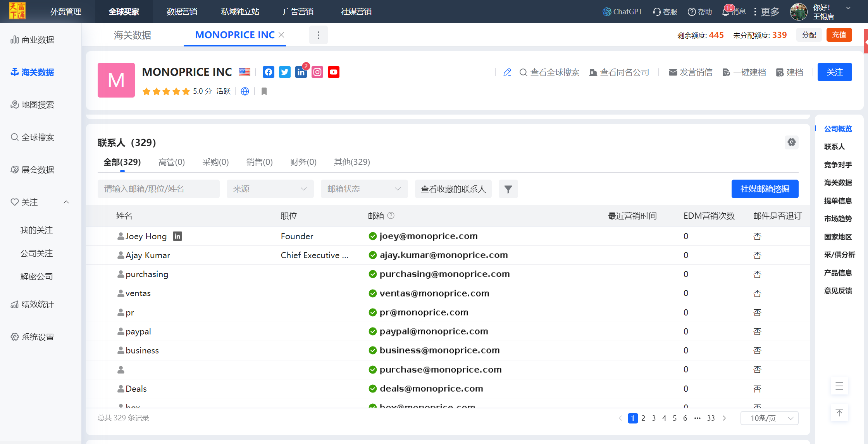Open 展会数据 in left sidebar
Viewport: 868px width, 444px height.
pyautogui.click(x=33, y=170)
